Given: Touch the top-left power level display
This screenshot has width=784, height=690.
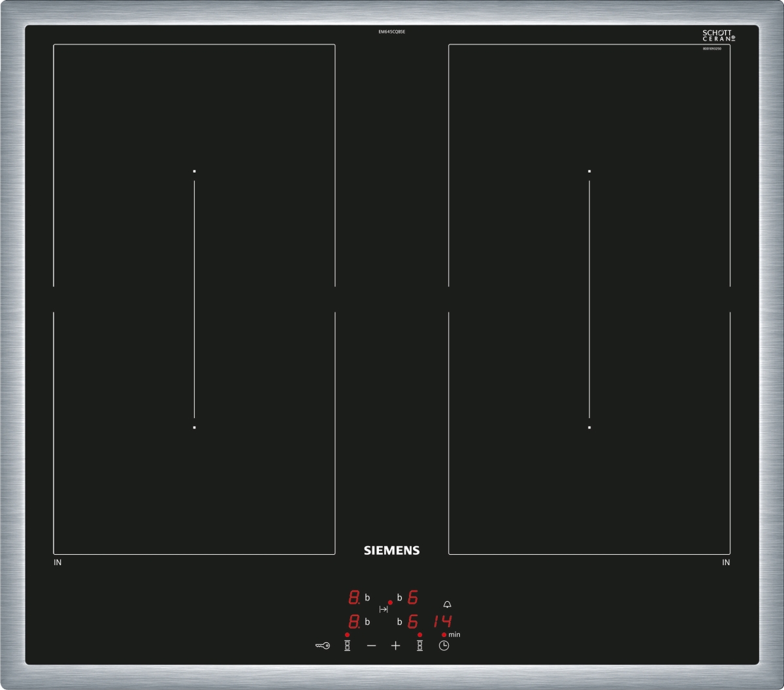Looking at the screenshot, I should point(354,597).
